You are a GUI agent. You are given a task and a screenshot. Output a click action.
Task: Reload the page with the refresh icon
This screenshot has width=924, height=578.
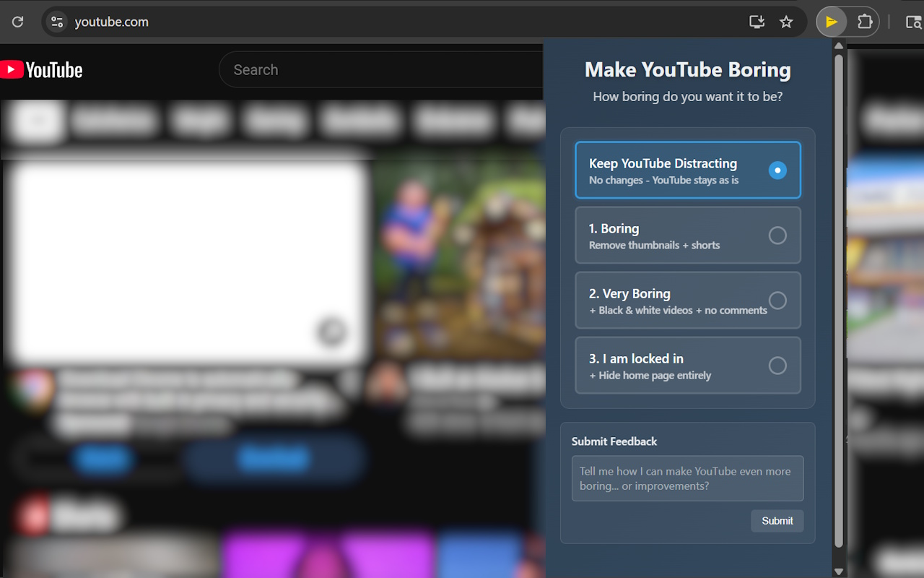coord(18,22)
